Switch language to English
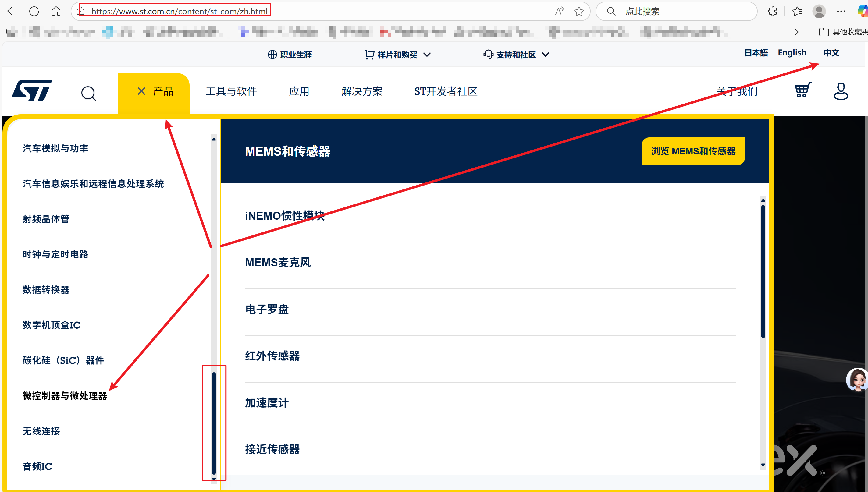The width and height of the screenshot is (868, 492). tap(792, 53)
